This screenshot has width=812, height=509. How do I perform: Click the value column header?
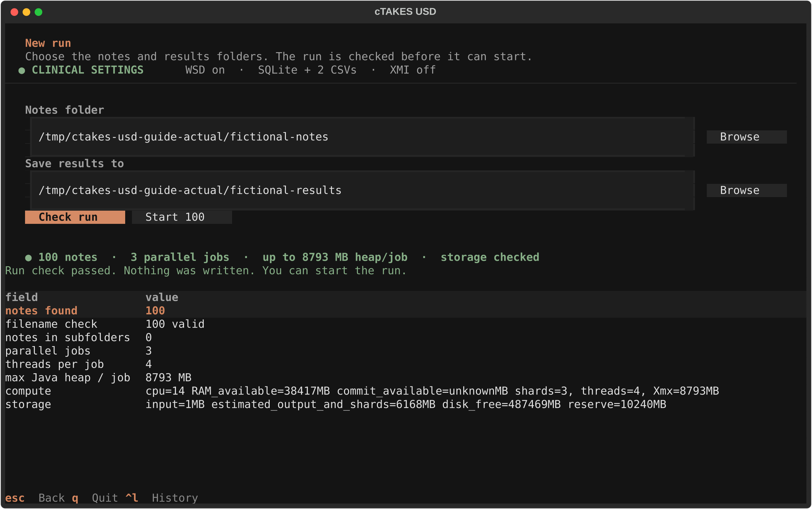tap(162, 297)
